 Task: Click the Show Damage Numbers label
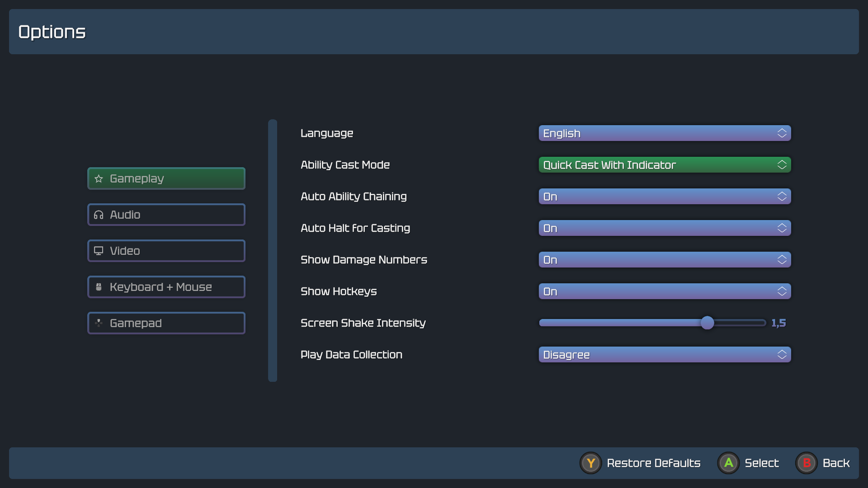click(364, 260)
